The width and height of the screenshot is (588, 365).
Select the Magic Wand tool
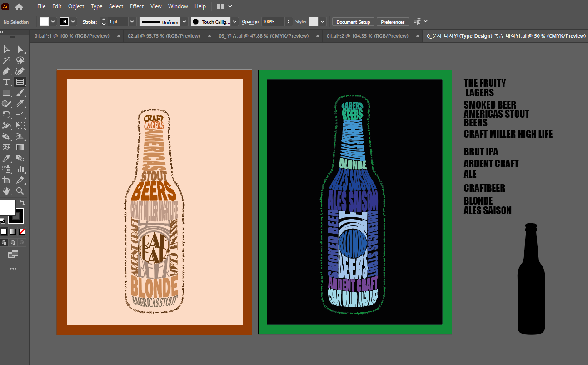point(6,60)
